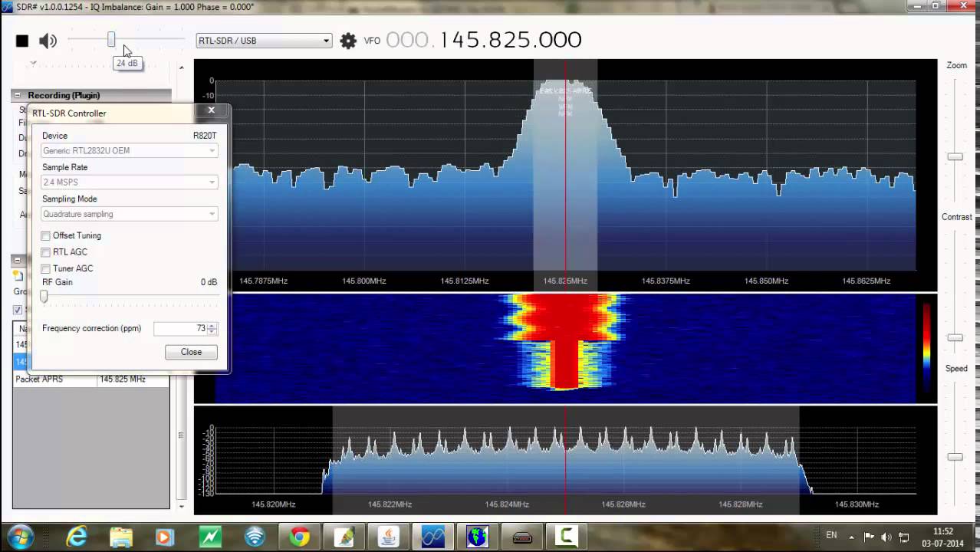Open the green chart taskbar application
Screen dimensions: 980x552
[x=210, y=537]
